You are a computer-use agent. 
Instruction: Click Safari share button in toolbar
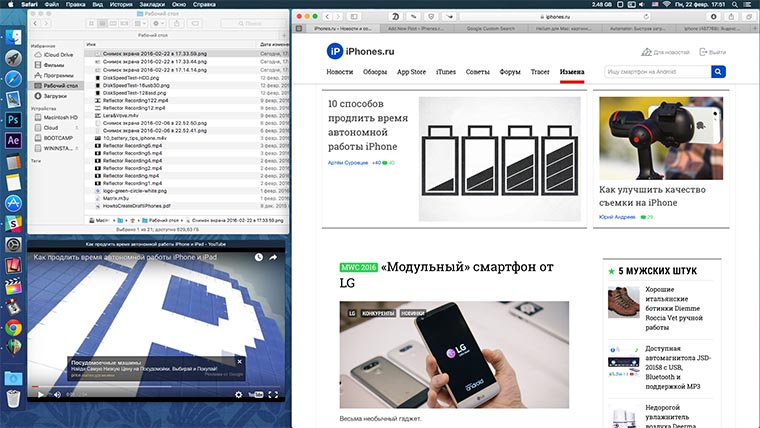click(x=731, y=16)
